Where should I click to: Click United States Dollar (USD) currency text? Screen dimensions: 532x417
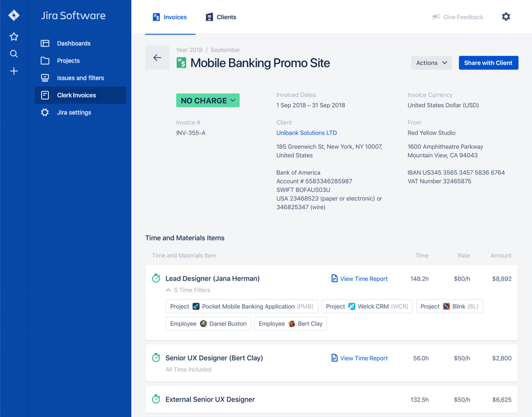[x=443, y=105]
